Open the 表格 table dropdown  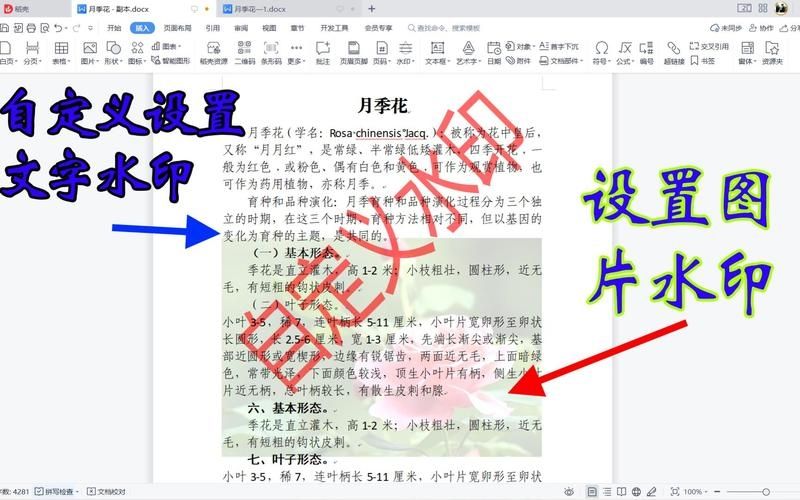(x=61, y=54)
